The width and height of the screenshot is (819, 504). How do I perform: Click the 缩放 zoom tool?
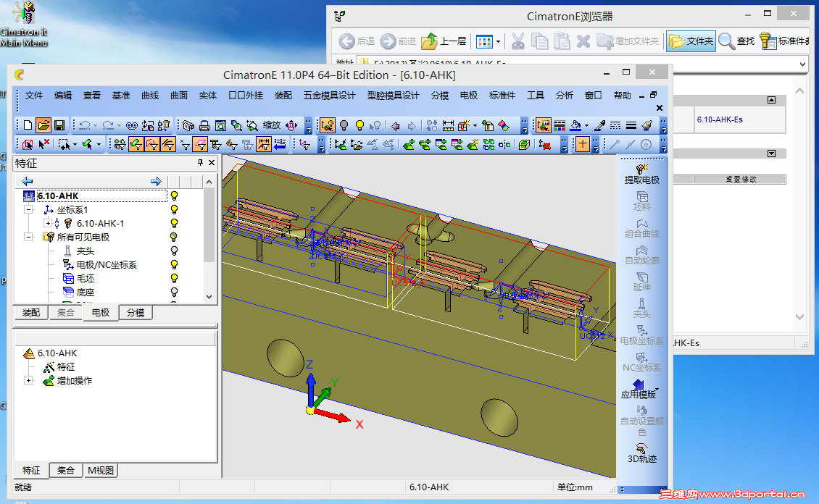(x=272, y=125)
